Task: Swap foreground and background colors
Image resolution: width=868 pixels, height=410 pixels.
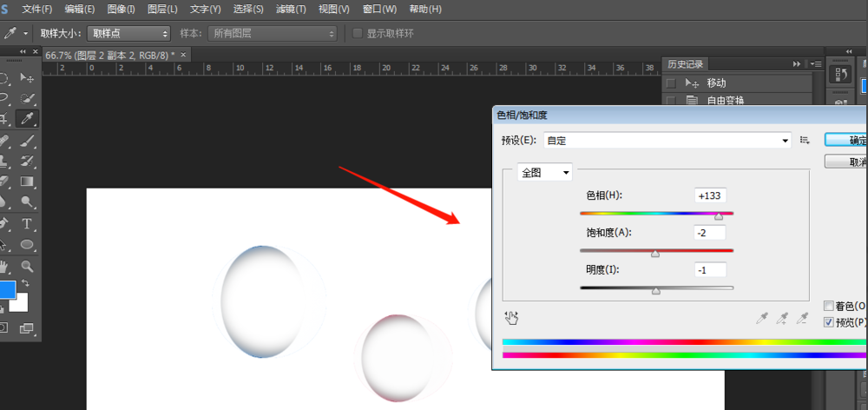Action: [25, 284]
